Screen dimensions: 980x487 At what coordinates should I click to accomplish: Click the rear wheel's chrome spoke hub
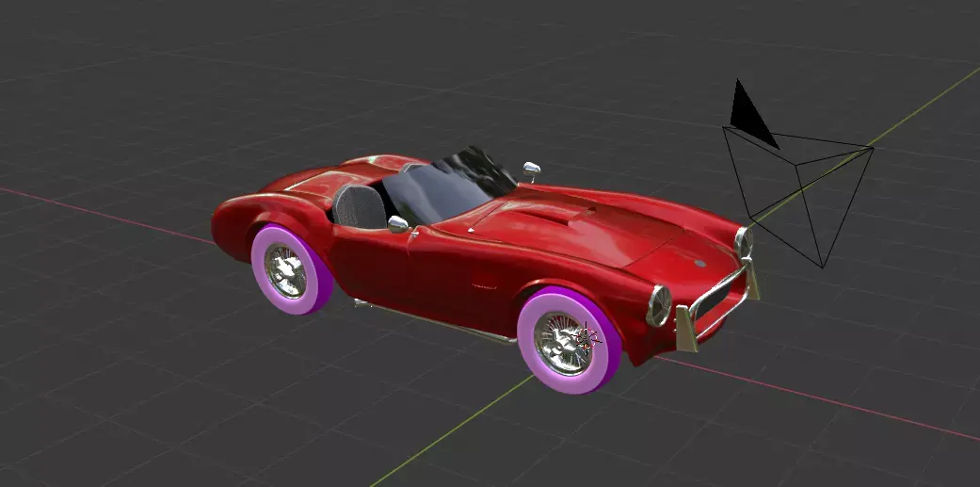coord(285,270)
